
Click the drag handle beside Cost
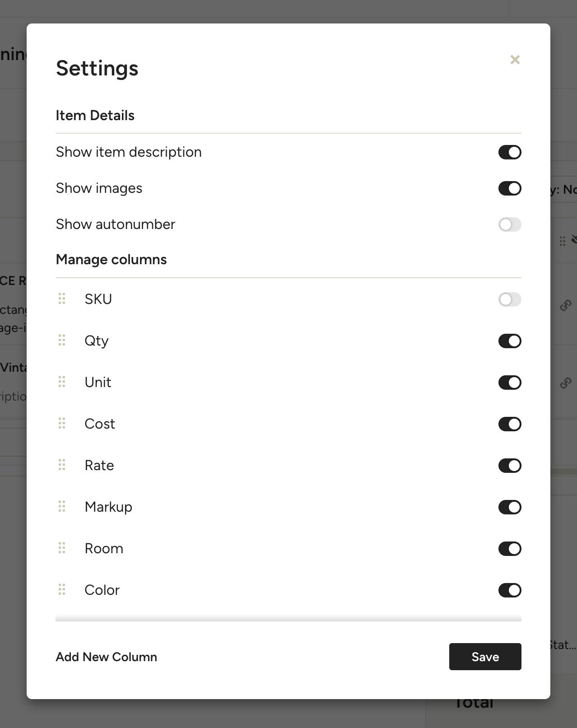coord(62,423)
